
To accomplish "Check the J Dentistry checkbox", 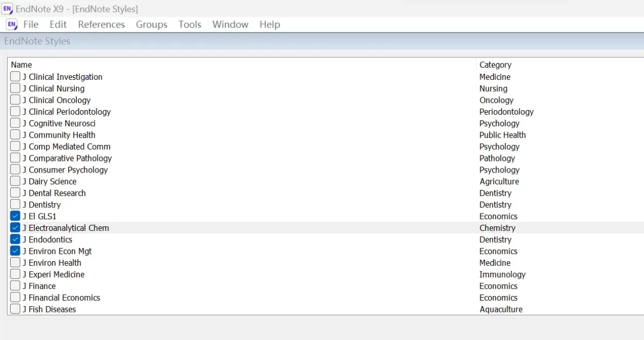I will tap(15, 204).
